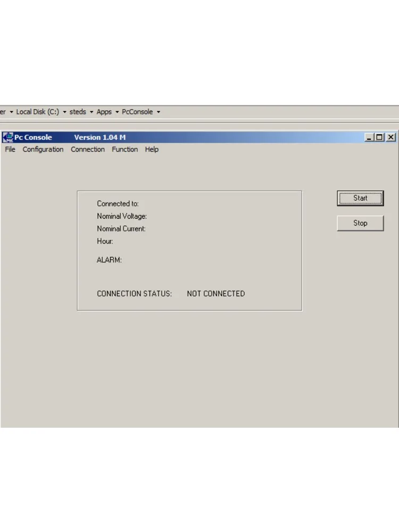Click the NOT CONNECTED status text

tap(216, 294)
